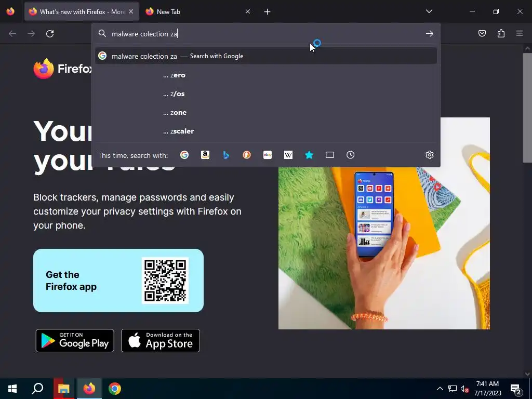Go forward one page
532x399 pixels.
[x=31, y=34]
